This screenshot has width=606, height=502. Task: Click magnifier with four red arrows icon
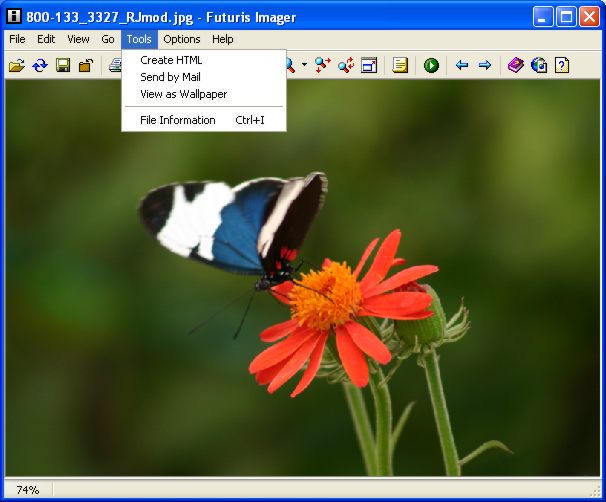click(323, 65)
